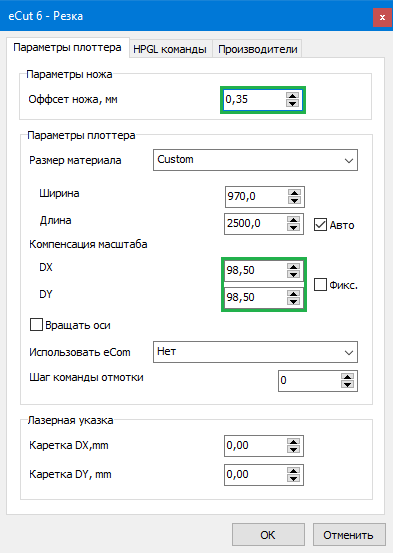This screenshot has height=553, width=393.
Task: Enable the Фикс. checkbox
Action: [x=320, y=284]
